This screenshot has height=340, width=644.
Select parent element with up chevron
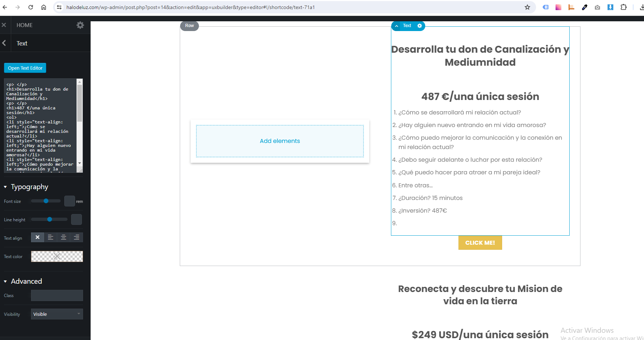(396, 26)
